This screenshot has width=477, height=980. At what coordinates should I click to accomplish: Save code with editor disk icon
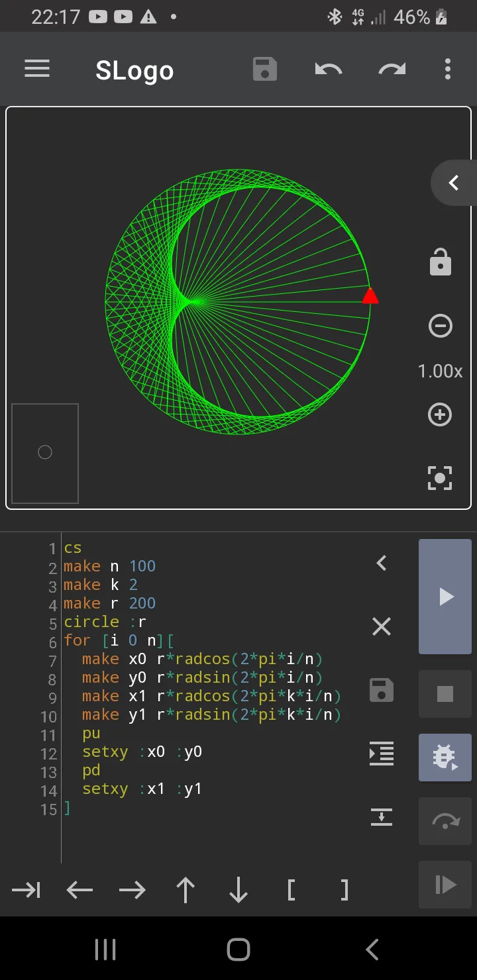(x=382, y=690)
